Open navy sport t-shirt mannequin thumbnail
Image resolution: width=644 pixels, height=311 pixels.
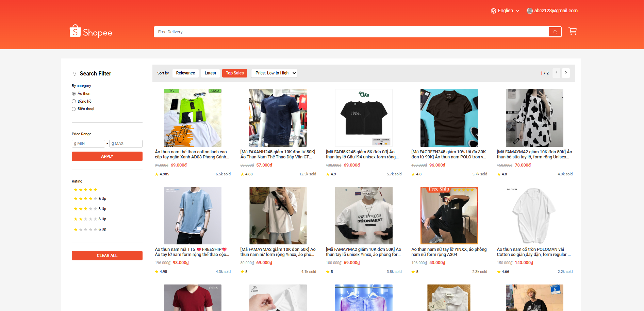(x=278, y=118)
